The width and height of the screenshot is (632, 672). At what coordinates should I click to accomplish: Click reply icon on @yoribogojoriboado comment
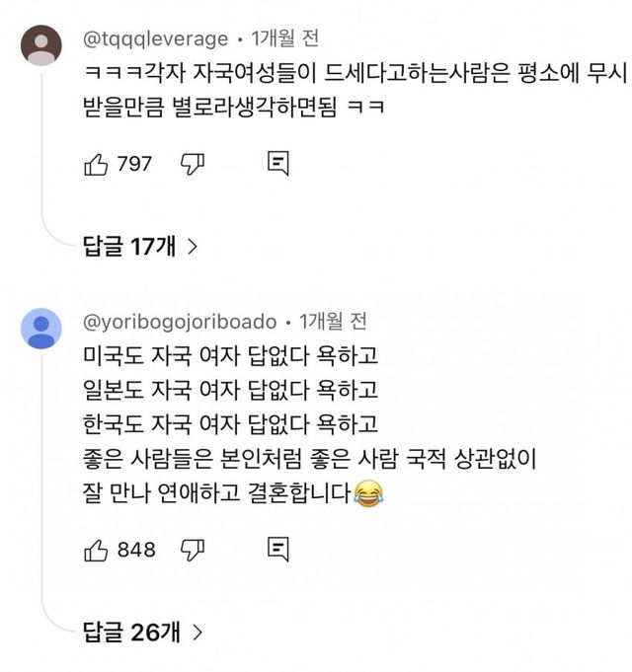277,550
